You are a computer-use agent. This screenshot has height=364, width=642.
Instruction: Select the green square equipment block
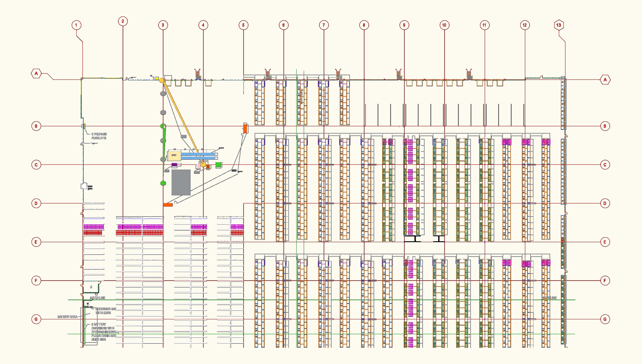[x=218, y=165]
